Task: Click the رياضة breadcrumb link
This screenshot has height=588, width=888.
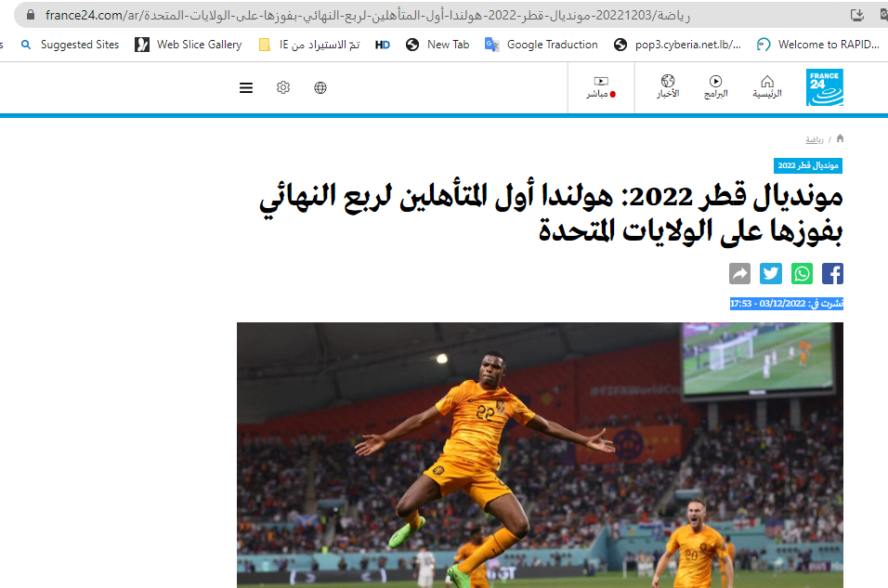Action: click(x=814, y=139)
